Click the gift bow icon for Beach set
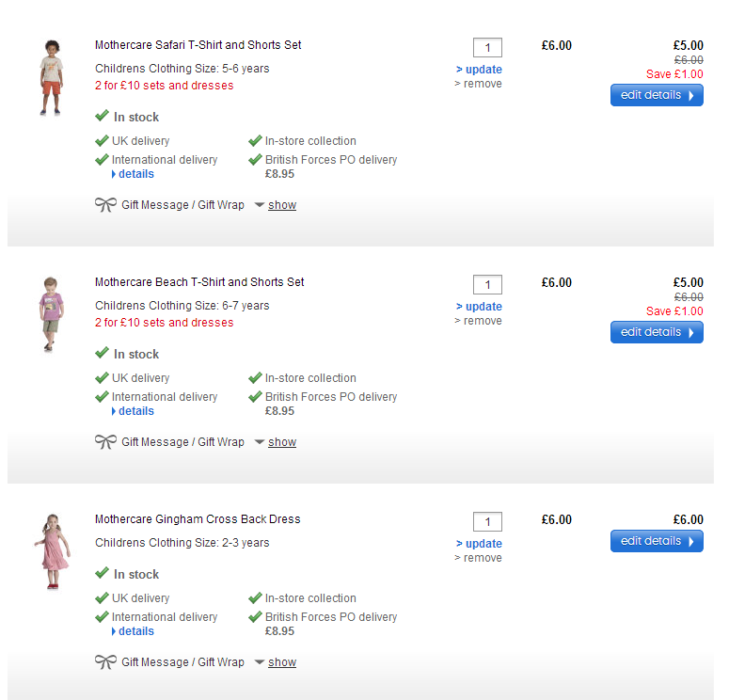Viewport: 729px width, 700px height. 105,442
